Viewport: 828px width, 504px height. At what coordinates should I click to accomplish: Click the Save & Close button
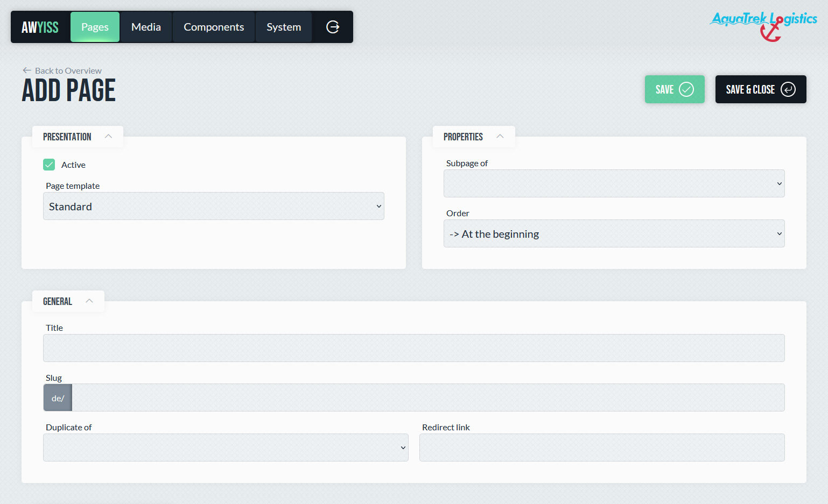(760, 89)
